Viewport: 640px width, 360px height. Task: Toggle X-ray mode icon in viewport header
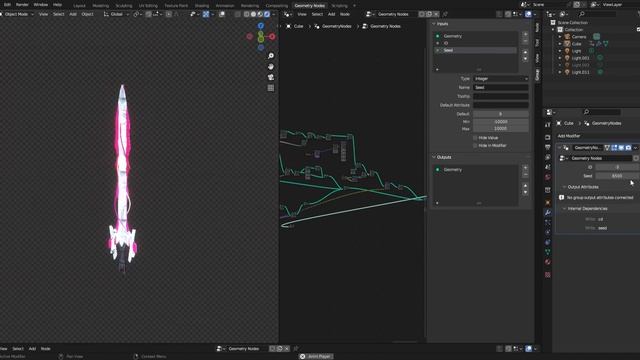pos(222,14)
